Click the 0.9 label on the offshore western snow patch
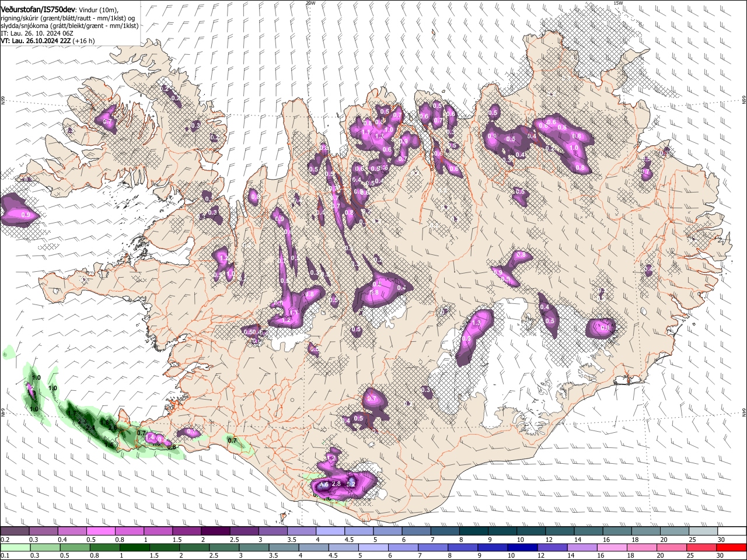 [25, 215]
